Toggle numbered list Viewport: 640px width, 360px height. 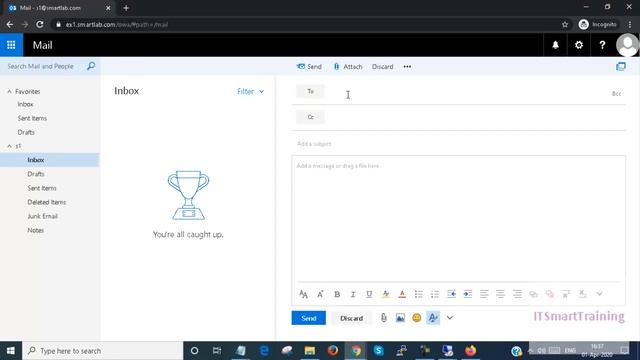coord(435,294)
